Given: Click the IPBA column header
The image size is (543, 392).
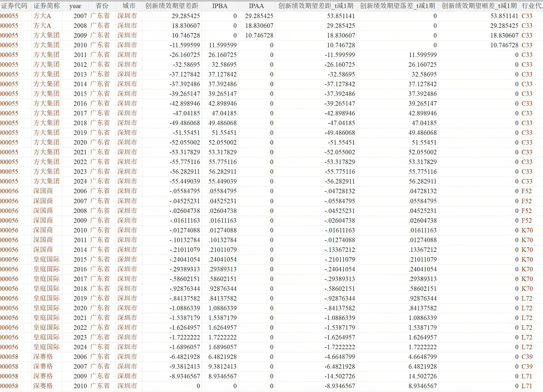Looking at the screenshot, I should pos(220,6).
